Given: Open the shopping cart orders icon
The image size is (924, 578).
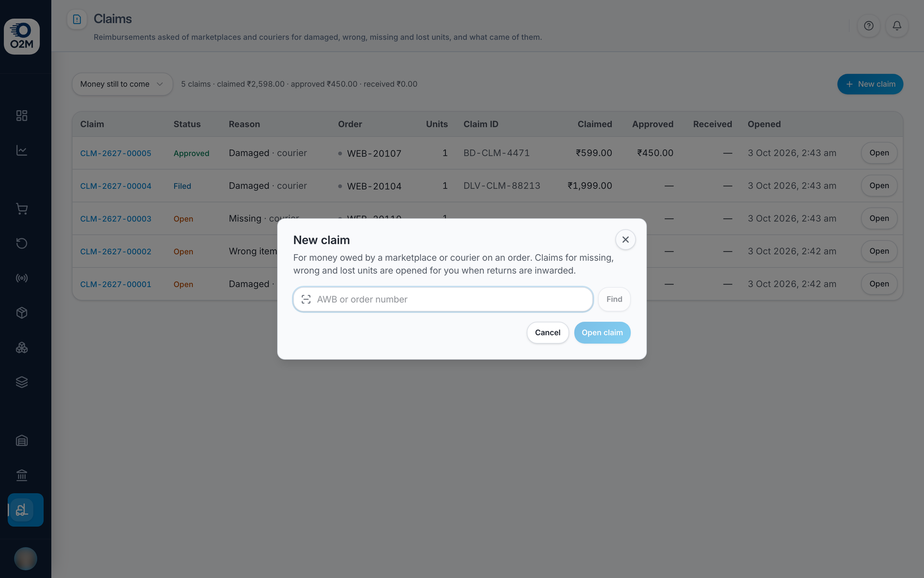Looking at the screenshot, I should click(22, 209).
